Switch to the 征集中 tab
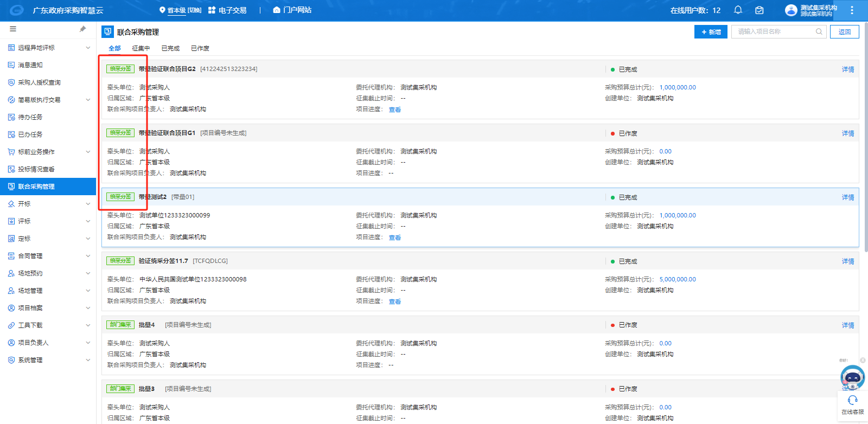Viewport: 868px width, 424px height. tap(141, 48)
